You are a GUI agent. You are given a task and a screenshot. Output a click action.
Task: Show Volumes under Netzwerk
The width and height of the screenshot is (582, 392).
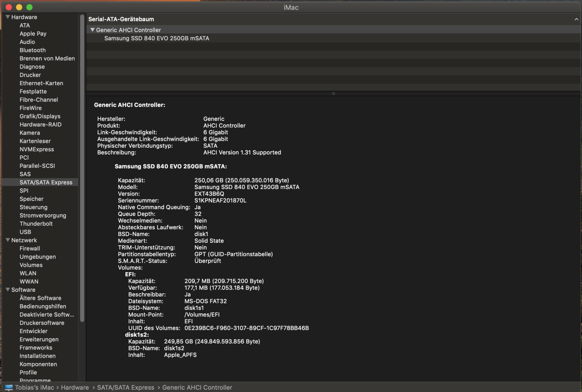(x=31, y=265)
